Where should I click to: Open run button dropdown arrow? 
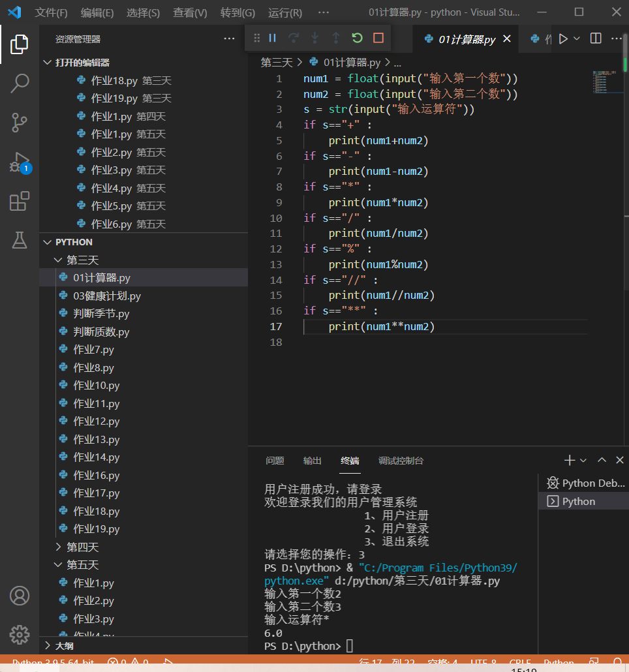click(x=577, y=39)
